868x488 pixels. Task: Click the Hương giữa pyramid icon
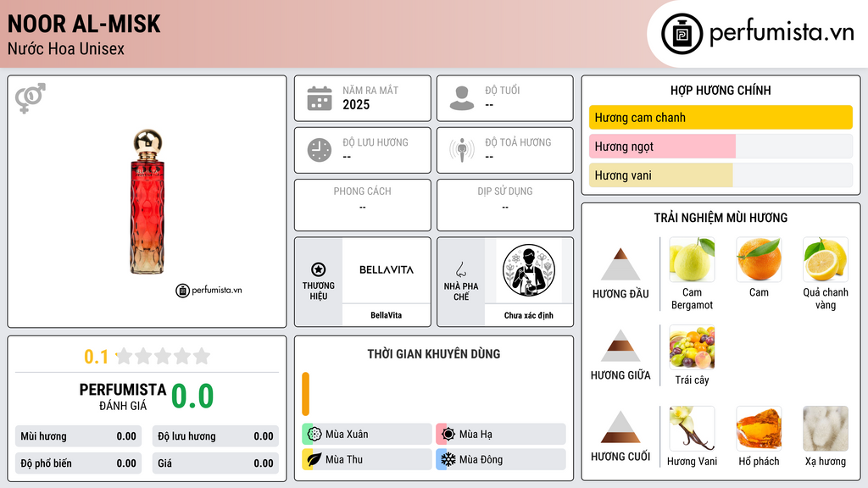pos(620,346)
